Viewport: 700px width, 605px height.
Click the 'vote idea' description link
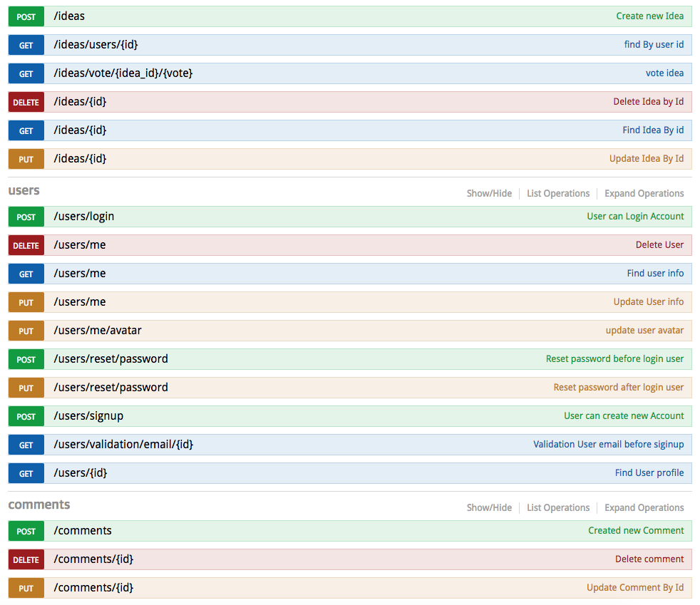[x=664, y=73]
